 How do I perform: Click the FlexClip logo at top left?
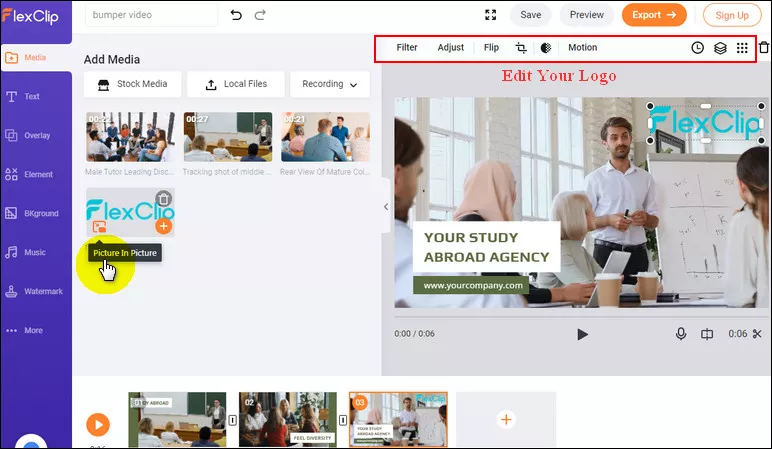[31, 16]
